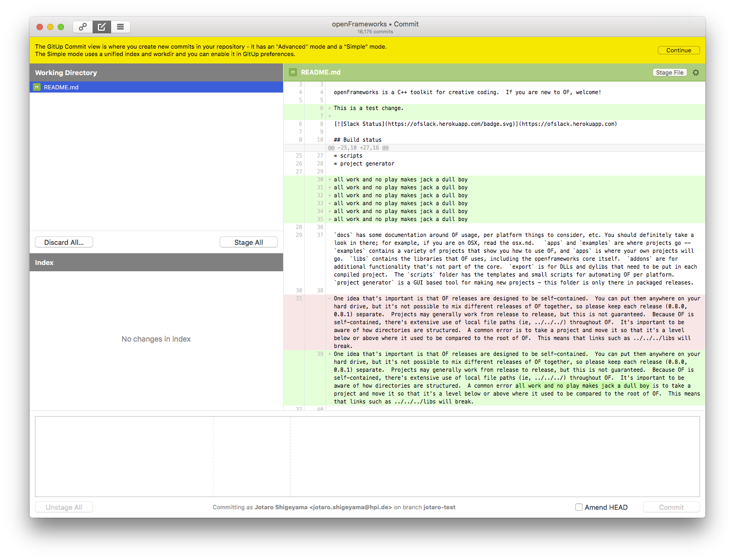
Task: Open diff options gear next to Stage File
Action: click(x=696, y=72)
